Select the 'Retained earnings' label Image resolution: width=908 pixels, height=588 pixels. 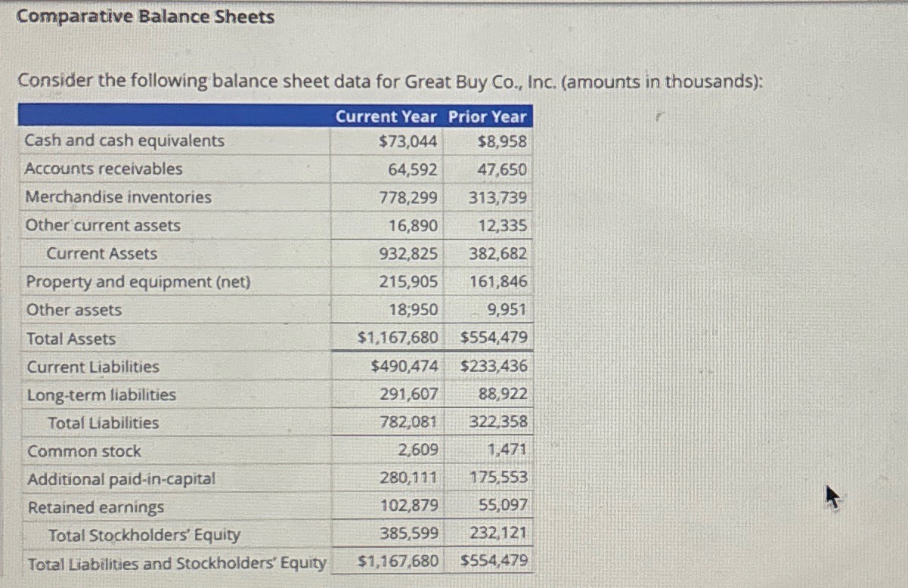96,508
